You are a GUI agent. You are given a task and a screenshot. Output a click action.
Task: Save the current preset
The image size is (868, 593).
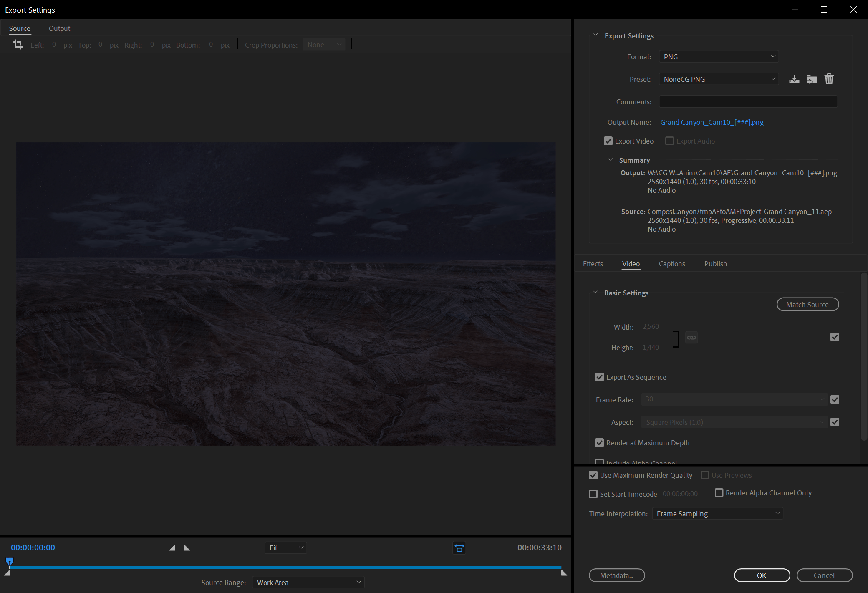(x=794, y=79)
